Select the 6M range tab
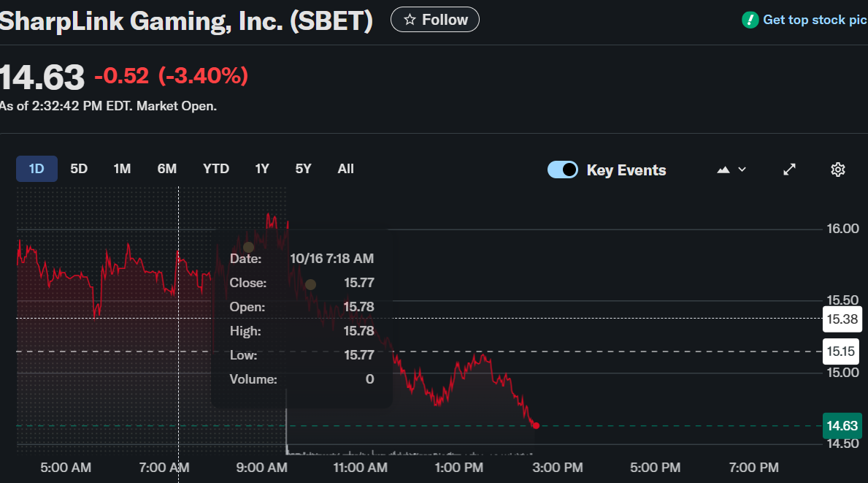Image resolution: width=868 pixels, height=483 pixels. 166,169
